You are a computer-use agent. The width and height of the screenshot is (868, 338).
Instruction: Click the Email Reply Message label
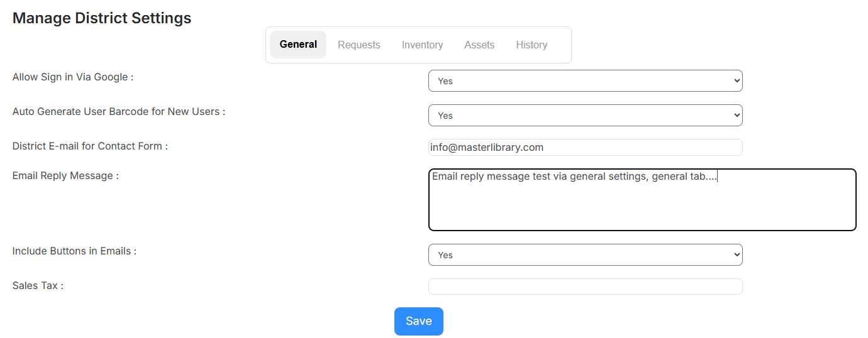[x=65, y=176]
